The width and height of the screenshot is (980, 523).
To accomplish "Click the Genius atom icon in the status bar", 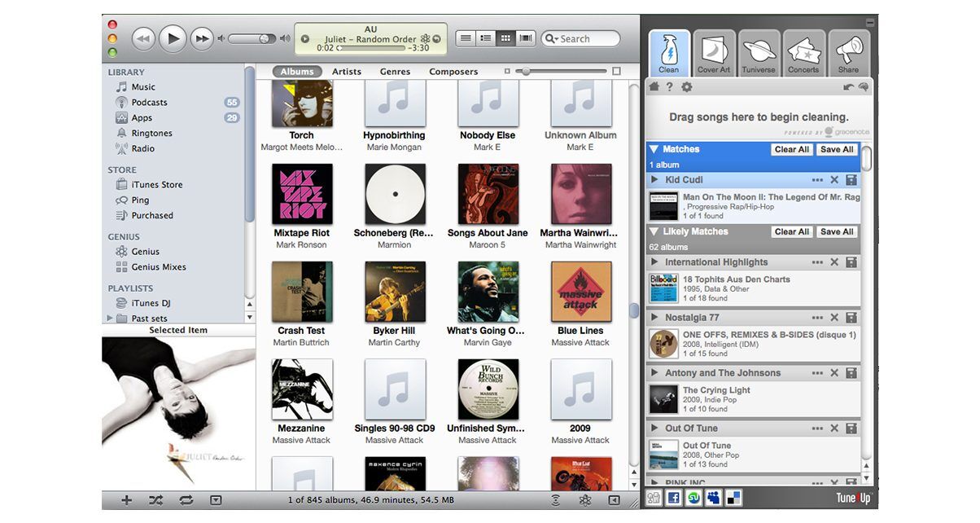I will 584,500.
